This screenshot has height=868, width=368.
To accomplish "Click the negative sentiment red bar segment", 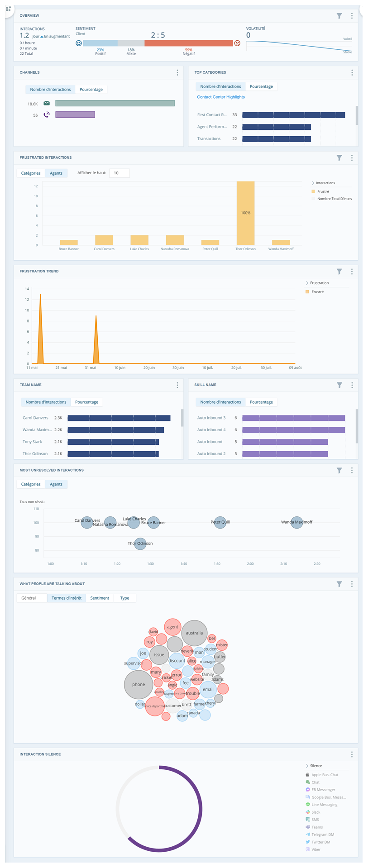I will point(189,43).
